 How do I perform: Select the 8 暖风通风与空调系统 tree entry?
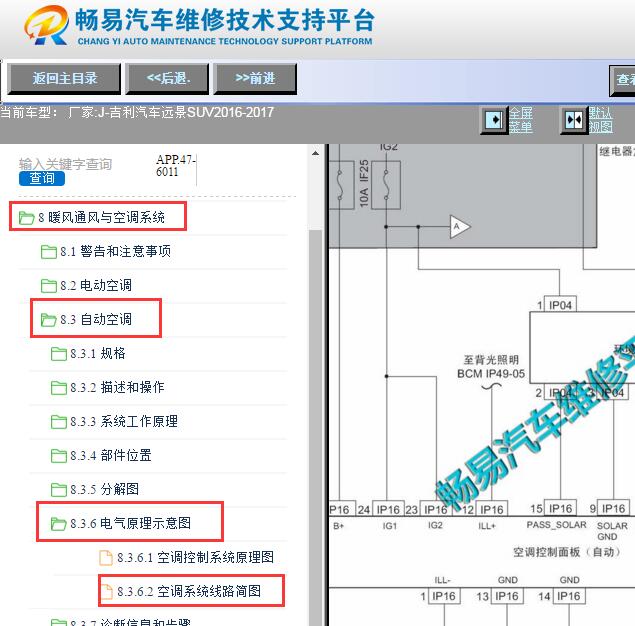coord(101,217)
